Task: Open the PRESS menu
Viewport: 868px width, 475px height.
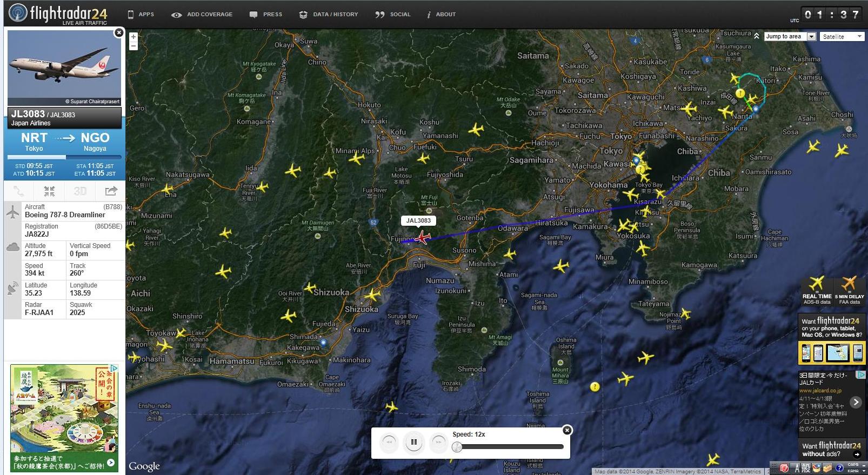Action: (266, 15)
